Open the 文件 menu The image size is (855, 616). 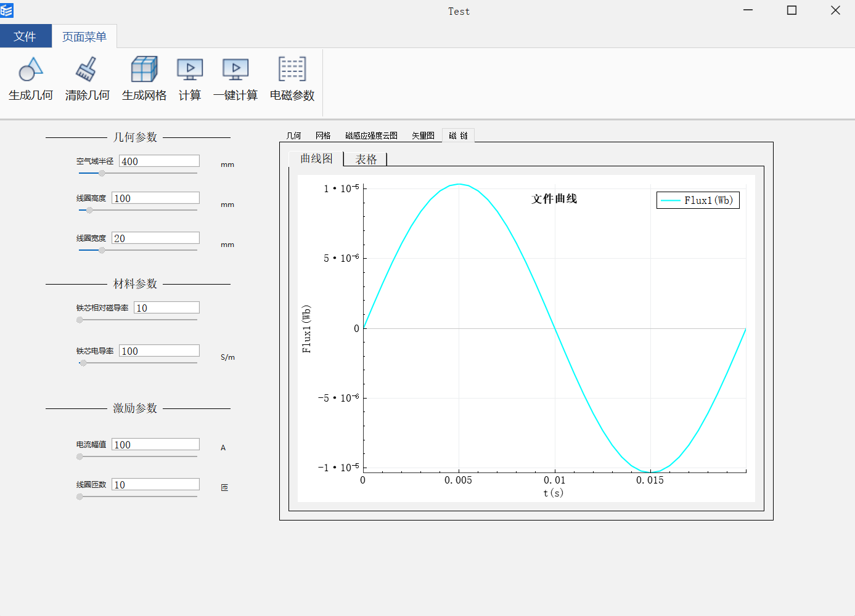[x=25, y=36]
